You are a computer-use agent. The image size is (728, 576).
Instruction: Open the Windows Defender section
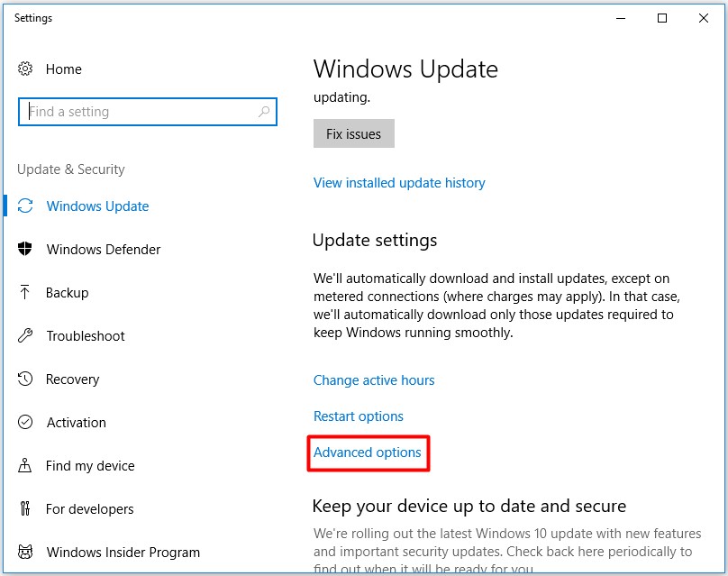point(104,250)
